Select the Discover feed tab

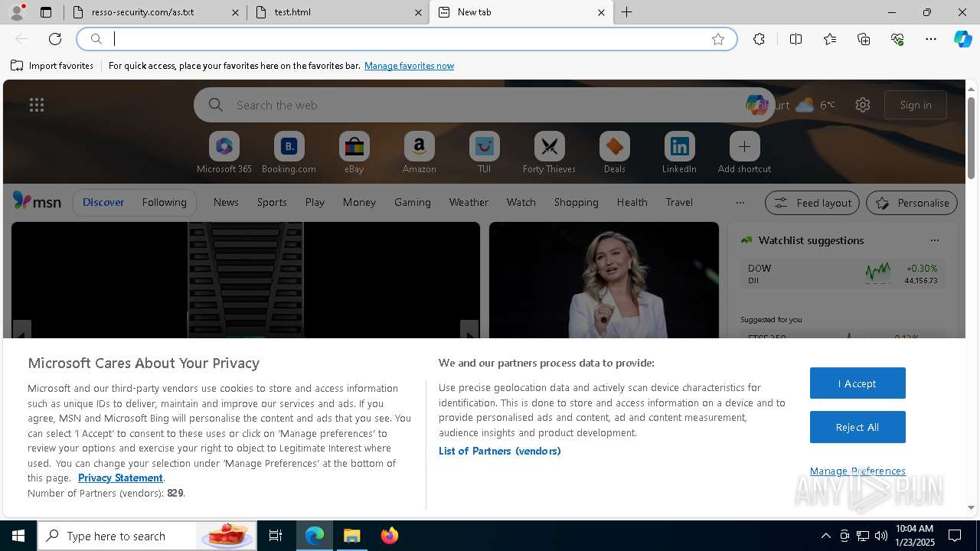coord(103,202)
